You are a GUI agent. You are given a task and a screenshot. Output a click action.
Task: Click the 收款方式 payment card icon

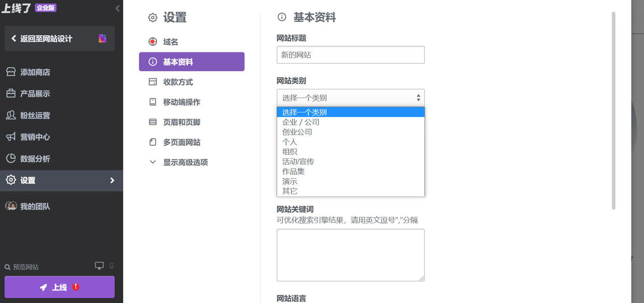tap(153, 81)
